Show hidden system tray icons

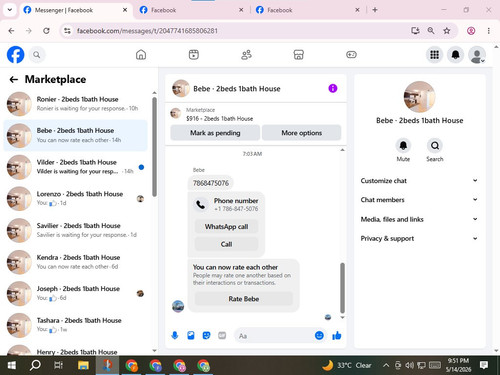point(386,365)
